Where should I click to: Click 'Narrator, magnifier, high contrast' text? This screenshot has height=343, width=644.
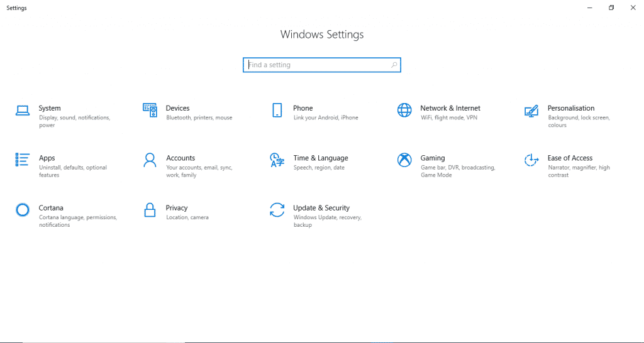579,171
